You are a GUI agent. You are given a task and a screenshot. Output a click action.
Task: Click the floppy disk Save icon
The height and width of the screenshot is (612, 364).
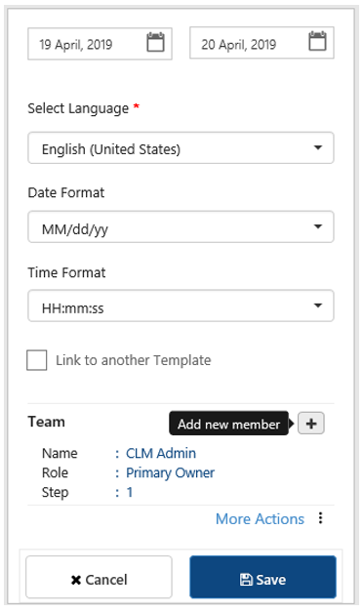tap(246, 580)
